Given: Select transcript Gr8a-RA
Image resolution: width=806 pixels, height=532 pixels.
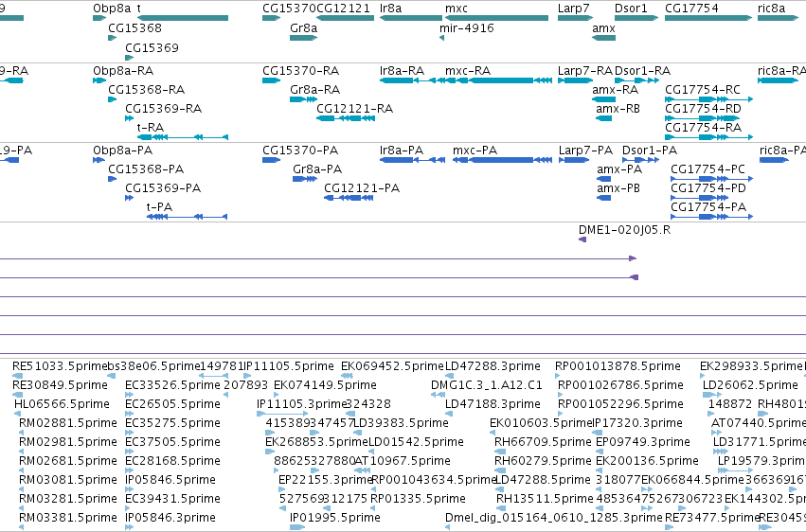Looking at the screenshot, I should click(314, 90).
